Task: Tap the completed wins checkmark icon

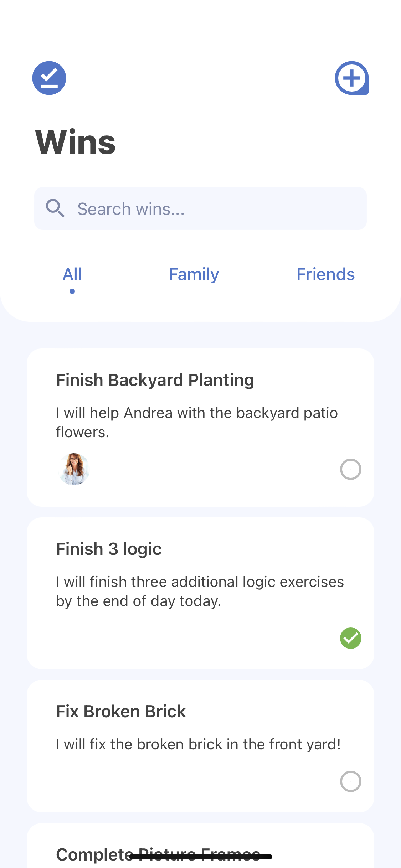Action: pyautogui.click(x=49, y=78)
